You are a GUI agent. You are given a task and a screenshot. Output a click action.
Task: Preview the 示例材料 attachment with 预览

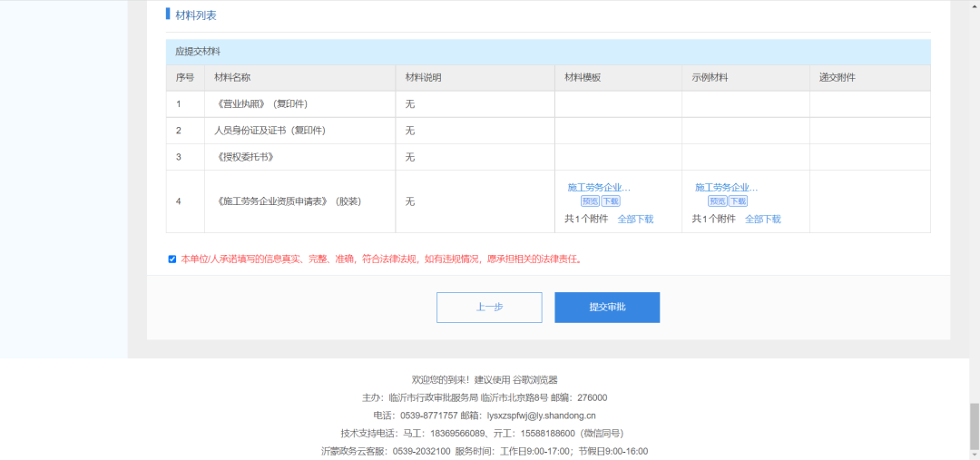718,201
